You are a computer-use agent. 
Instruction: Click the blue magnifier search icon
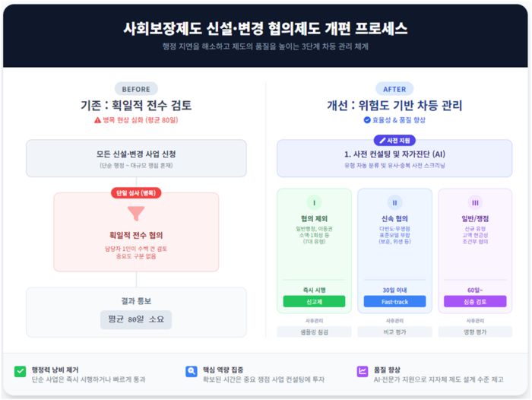tap(192, 372)
